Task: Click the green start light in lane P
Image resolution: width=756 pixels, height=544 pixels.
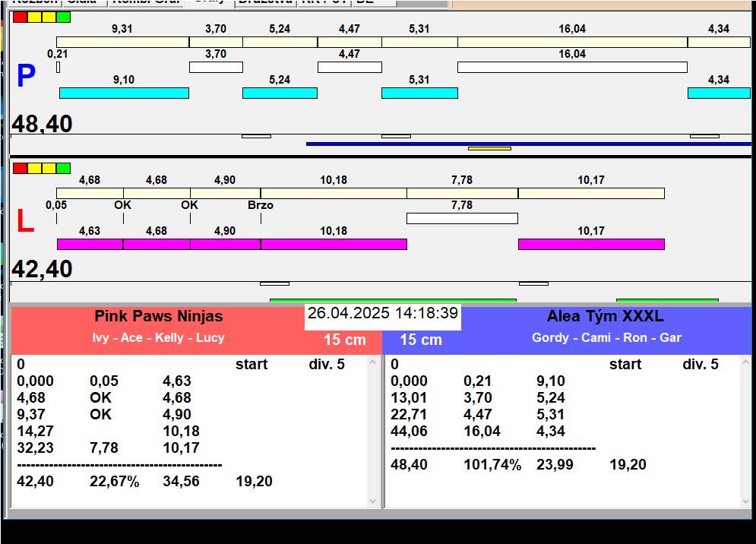Action: pyautogui.click(x=64, y=17)
